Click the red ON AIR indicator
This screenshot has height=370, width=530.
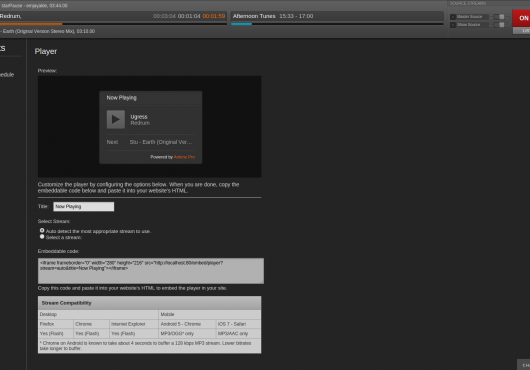[x=522, y=18]
